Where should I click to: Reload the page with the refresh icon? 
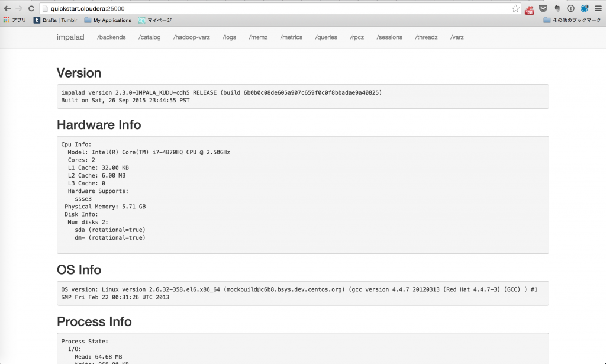coord(31,8)
